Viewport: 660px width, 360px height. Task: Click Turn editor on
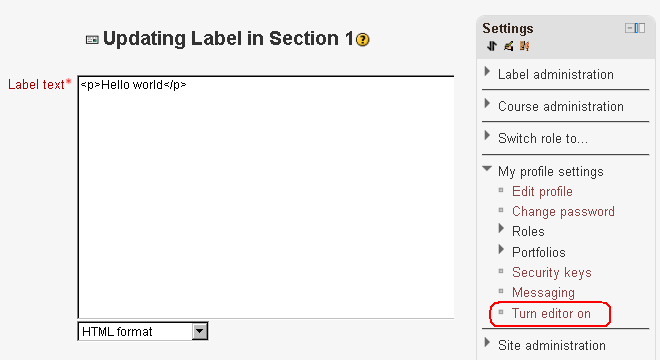[551, 314]
